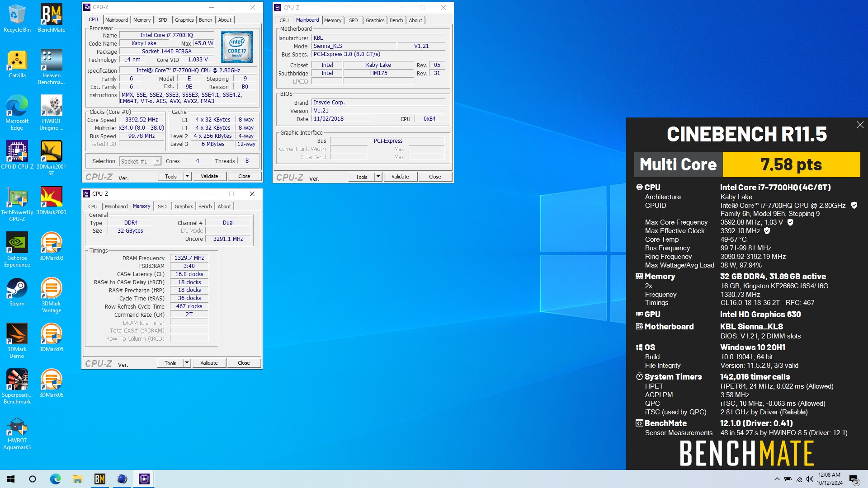
Task: Click the motherboard Model field Sienna_KLS
Action: click(x=354, y=46)
